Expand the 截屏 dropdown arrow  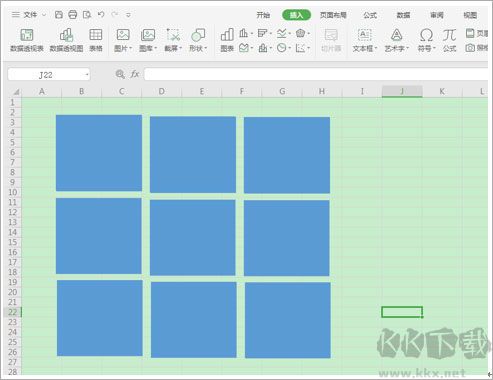(x=181, y=49)
